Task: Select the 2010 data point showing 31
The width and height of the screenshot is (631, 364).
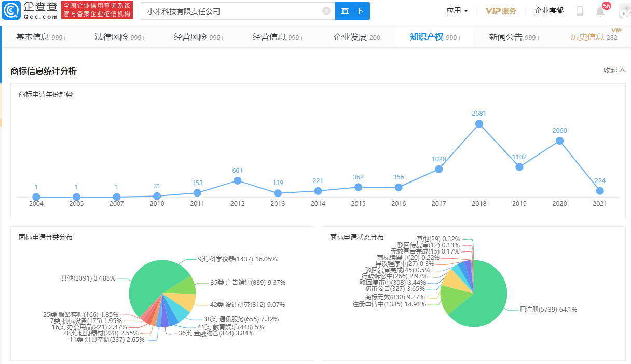Action: coord(157,196)
